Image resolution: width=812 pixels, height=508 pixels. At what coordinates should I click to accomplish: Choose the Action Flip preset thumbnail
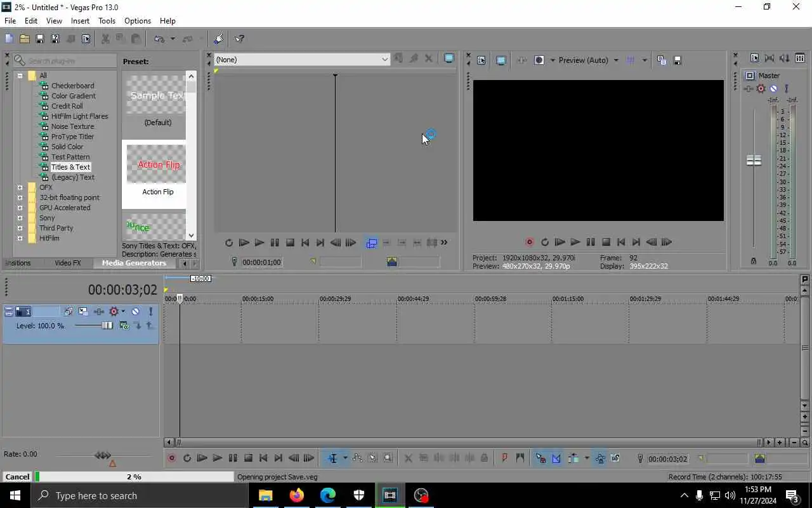(x=156, y=165)
